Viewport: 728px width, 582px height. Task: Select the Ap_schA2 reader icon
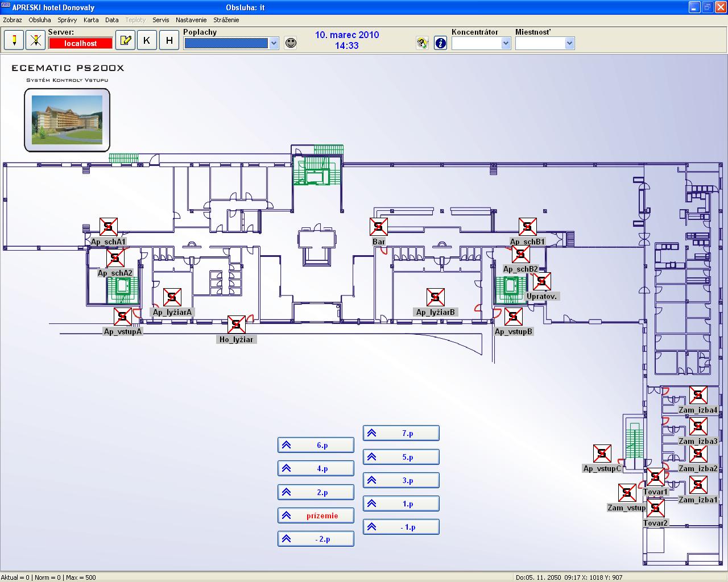(115, 258)
